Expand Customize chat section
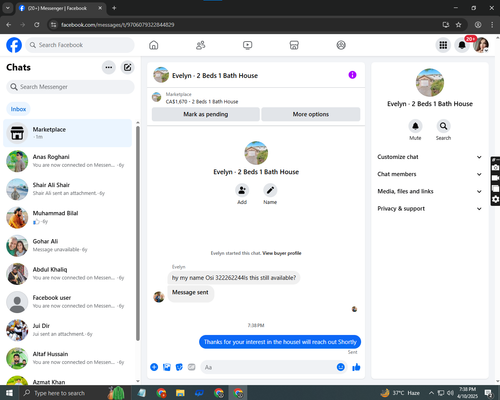 click(430, 157)
